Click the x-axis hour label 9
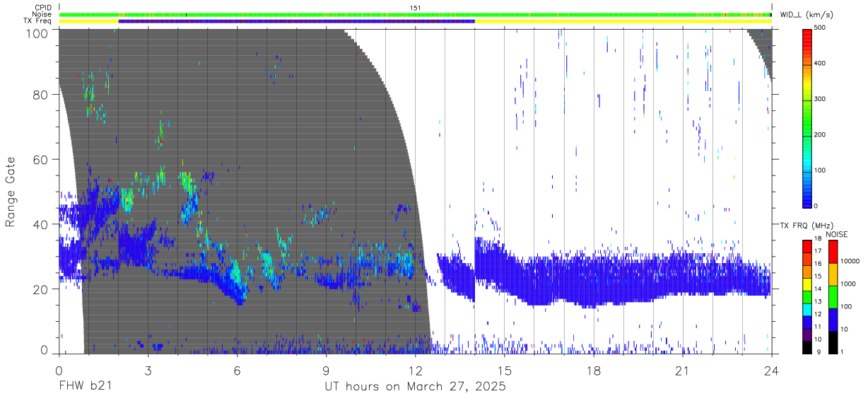The image size is (868, 401). (326, 370)
